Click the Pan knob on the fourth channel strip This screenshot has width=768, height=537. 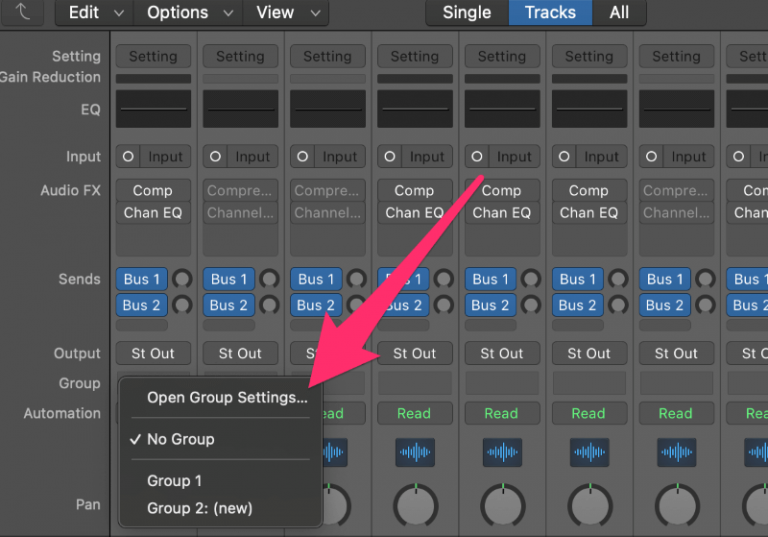click(415, 506)
